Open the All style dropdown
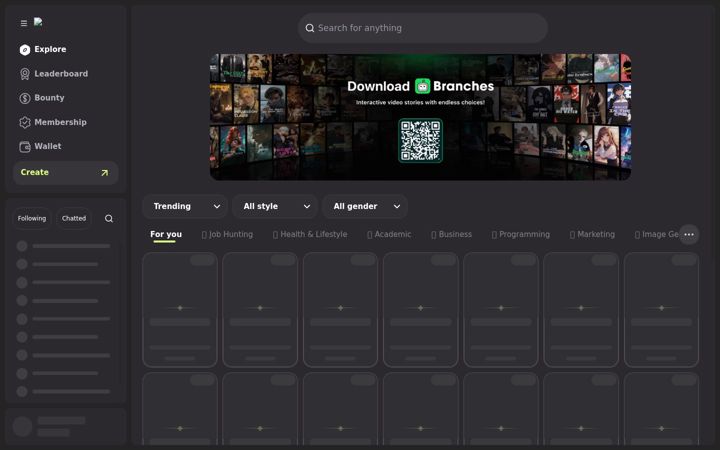 tap(275, 207)
